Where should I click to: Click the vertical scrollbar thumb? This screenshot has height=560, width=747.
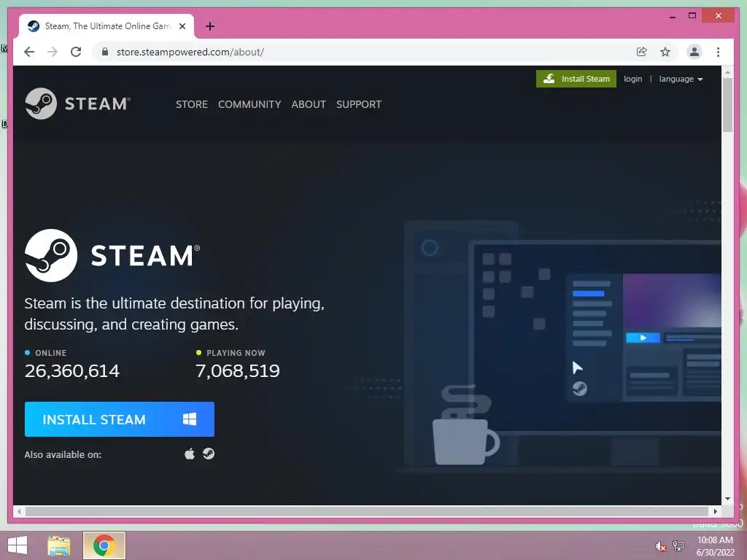coord(727,104)
